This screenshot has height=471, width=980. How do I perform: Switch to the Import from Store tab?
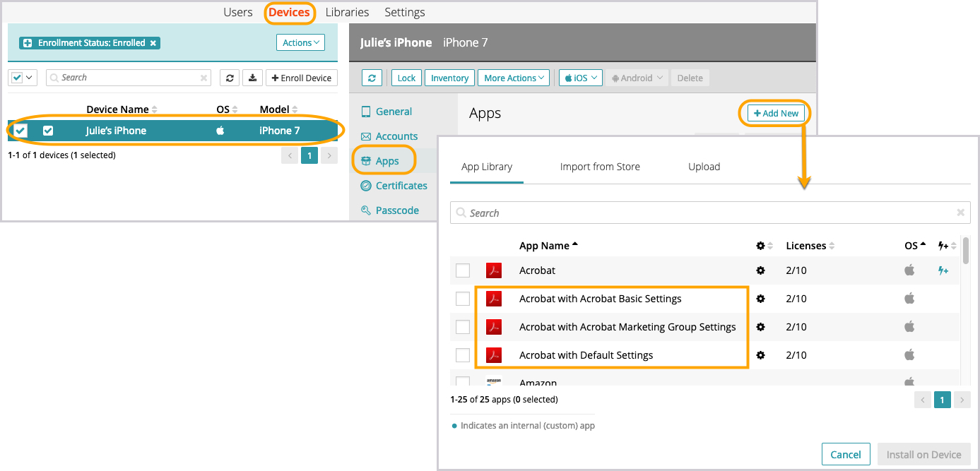tap(600, 167)
